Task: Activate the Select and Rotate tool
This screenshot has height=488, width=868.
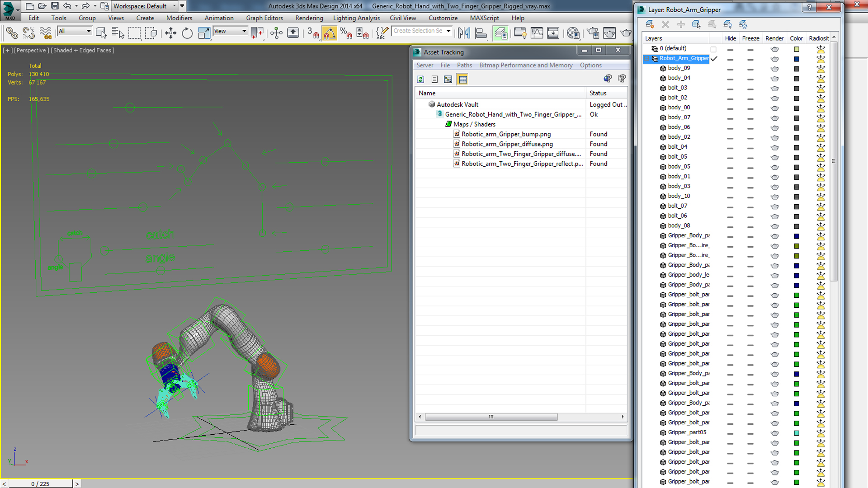Action: click(187, 33)
